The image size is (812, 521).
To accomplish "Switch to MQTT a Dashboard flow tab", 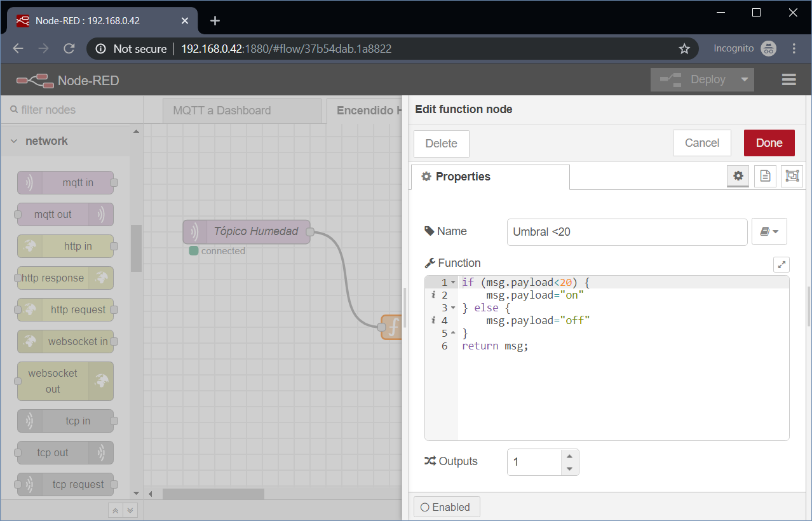I will click(x=242, y=111).
